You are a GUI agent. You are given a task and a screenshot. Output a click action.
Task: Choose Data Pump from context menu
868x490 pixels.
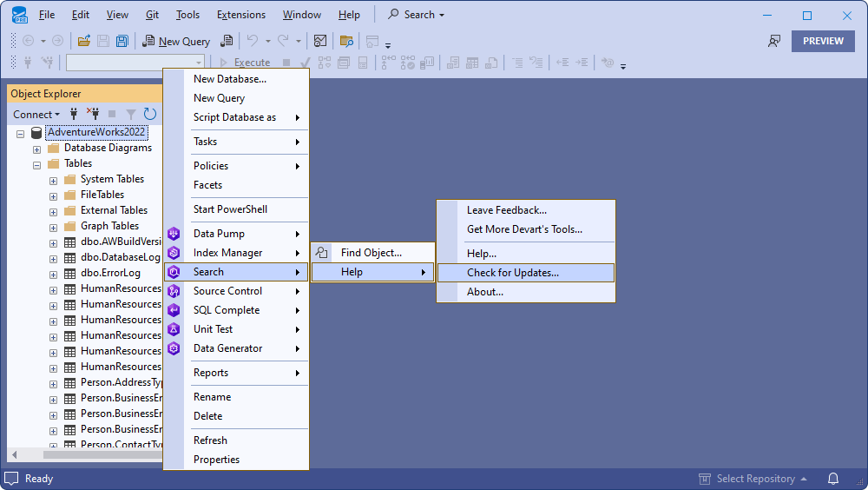(219, 234)
